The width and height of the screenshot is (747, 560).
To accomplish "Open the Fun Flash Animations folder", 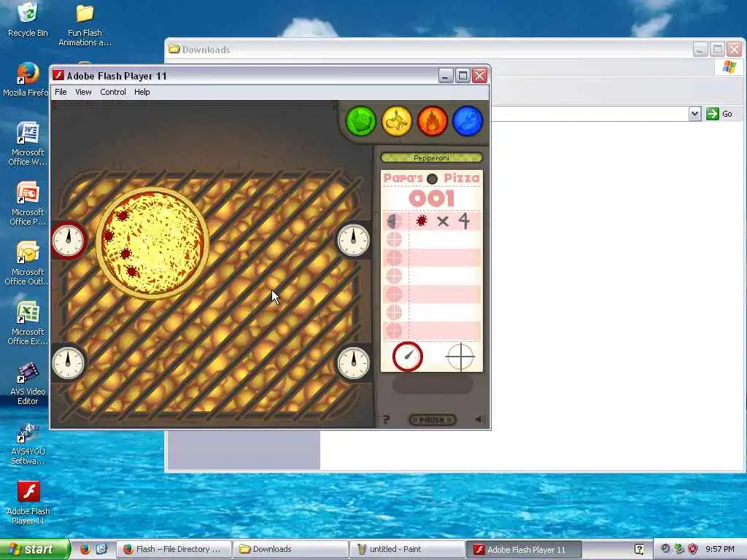I will pos(85,25).
